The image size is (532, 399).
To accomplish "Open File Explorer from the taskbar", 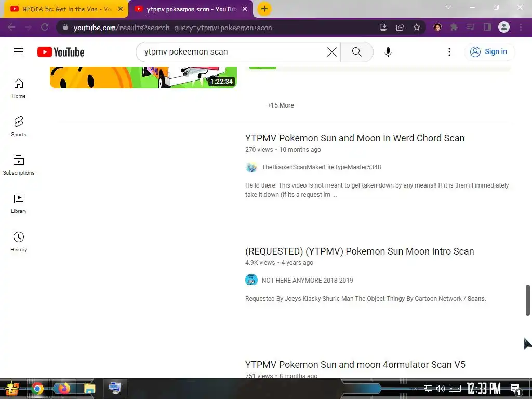I will coord(89,389).
